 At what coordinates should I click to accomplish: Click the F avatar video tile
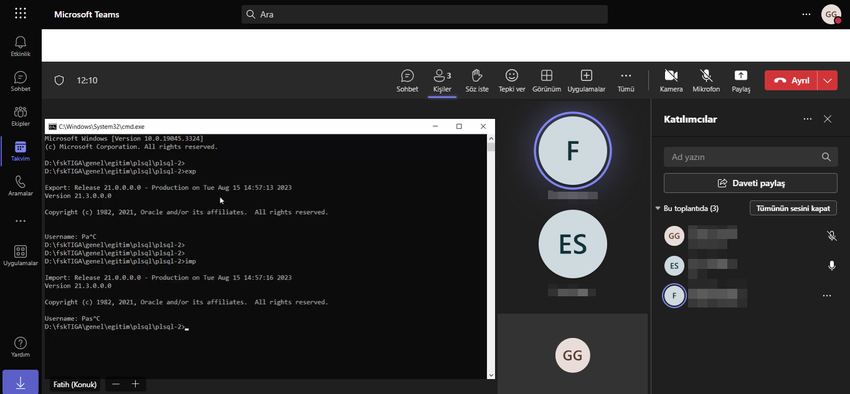click(572, 151)
